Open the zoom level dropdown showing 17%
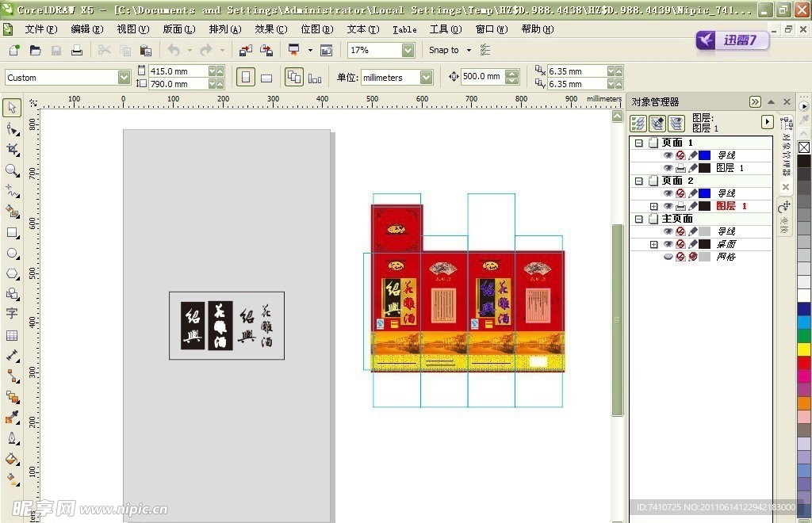This screenshot has height=523, width=812. click(x=408, y=50)
